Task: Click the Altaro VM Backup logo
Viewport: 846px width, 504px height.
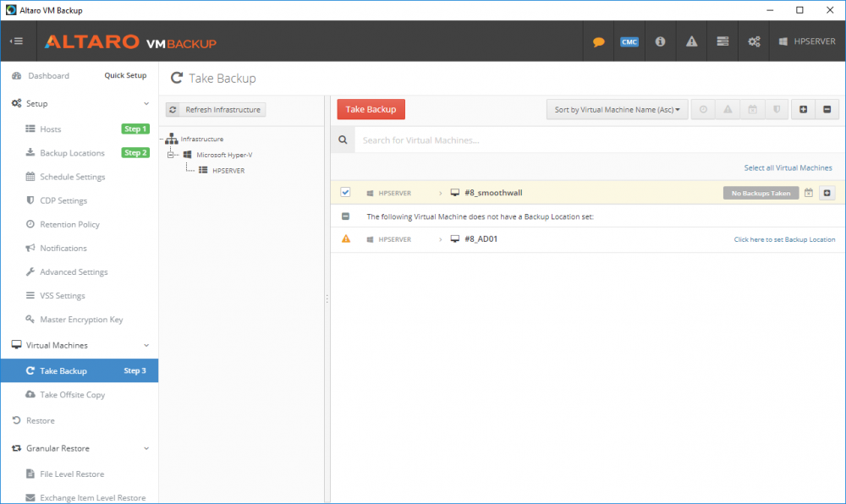Action: [130, 42]
